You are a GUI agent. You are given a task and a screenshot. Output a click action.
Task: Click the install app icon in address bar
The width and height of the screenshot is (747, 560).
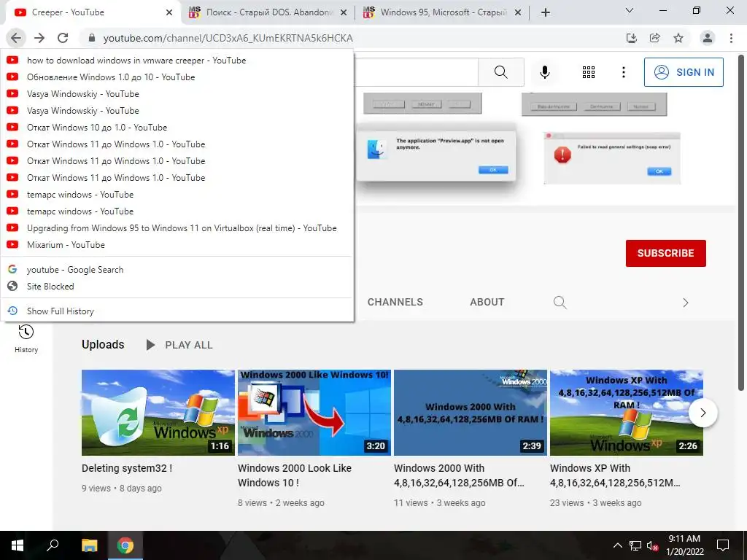click(x=632, y=38)
